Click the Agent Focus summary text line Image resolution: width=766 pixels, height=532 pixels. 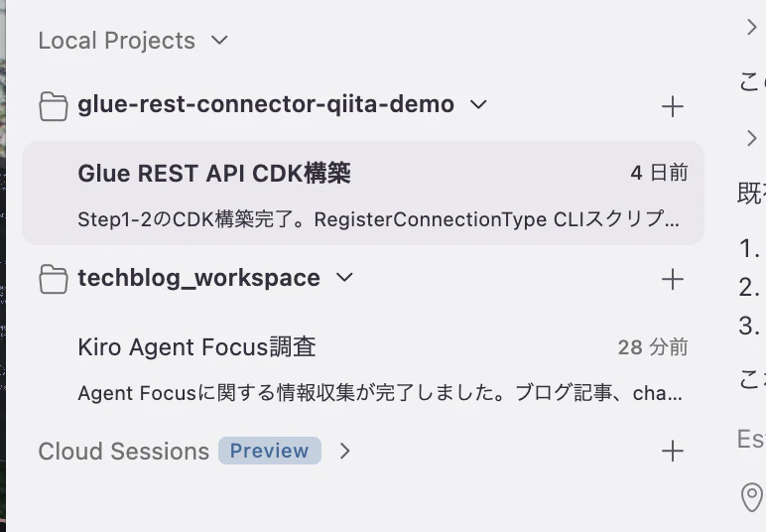(380, 393)
